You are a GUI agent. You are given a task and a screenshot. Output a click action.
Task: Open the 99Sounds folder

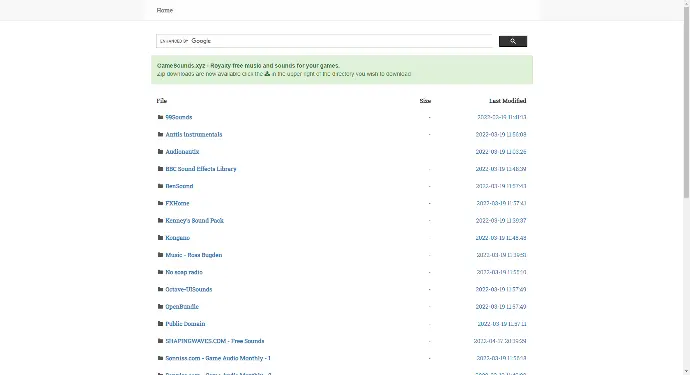tap(179, 117)
